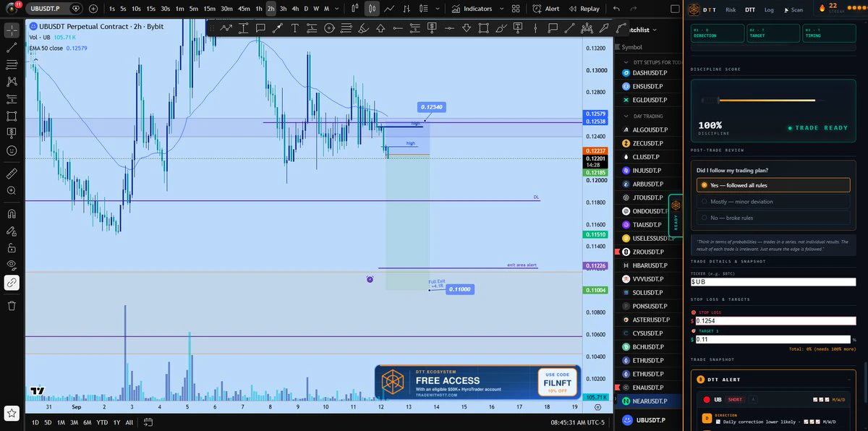Select the 1s timeframe

tap(112, 9)
